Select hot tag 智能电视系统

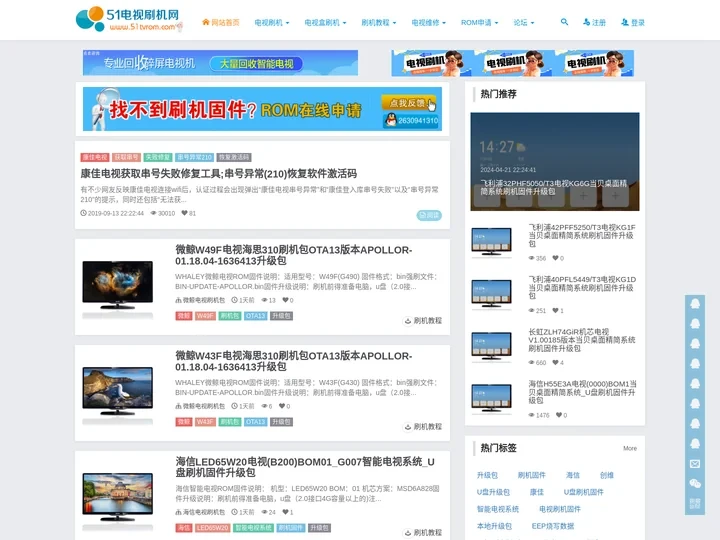(498, 509)
